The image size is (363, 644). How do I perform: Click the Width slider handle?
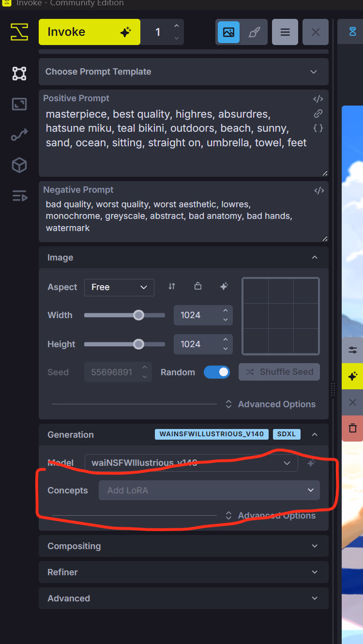point(139,315)
